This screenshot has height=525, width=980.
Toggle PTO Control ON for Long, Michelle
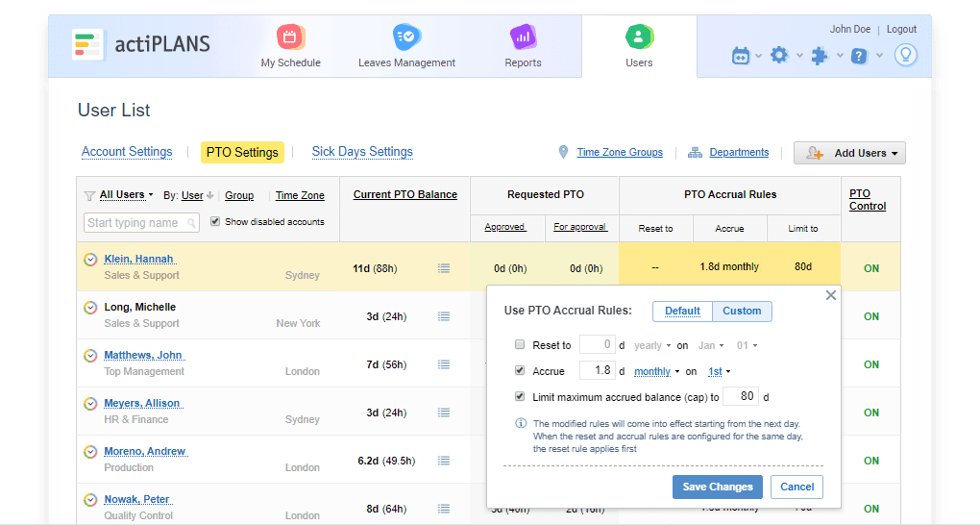pyautogui.click(x=871, y=316)
